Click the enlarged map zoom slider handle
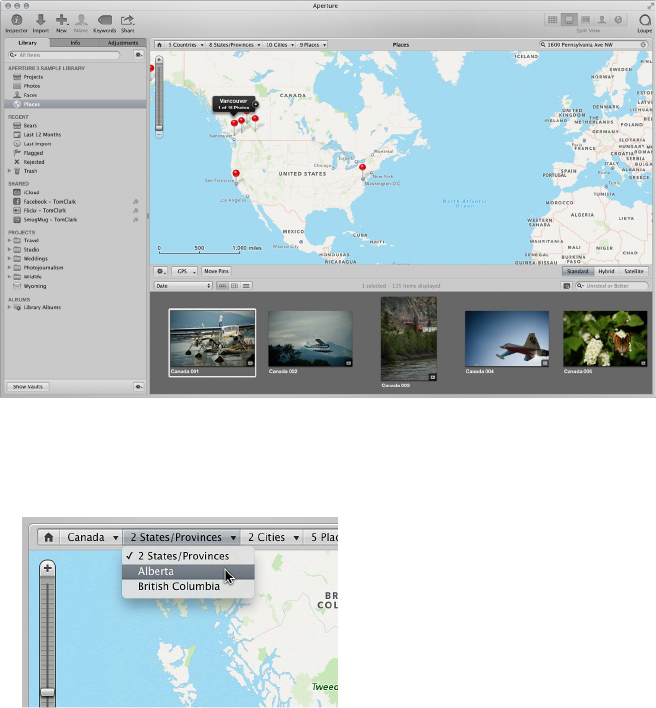Screen dimensions: 656x708 47,692
